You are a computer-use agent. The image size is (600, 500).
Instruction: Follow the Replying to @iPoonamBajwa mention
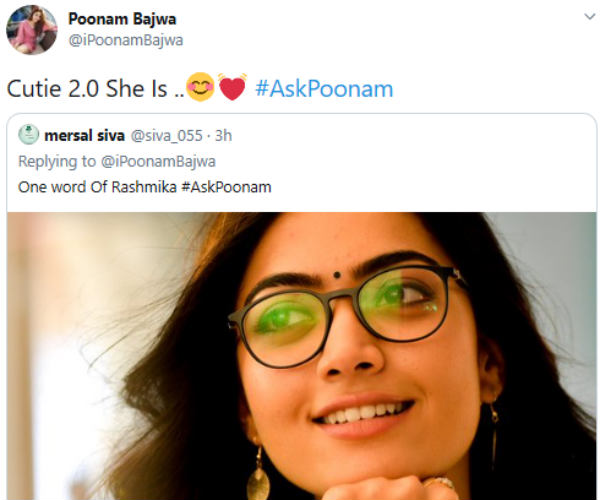coord(158,161)
